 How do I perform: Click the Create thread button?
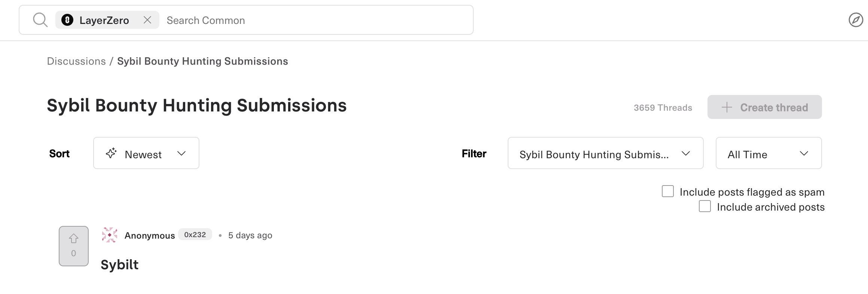click(x=764, y=107)
